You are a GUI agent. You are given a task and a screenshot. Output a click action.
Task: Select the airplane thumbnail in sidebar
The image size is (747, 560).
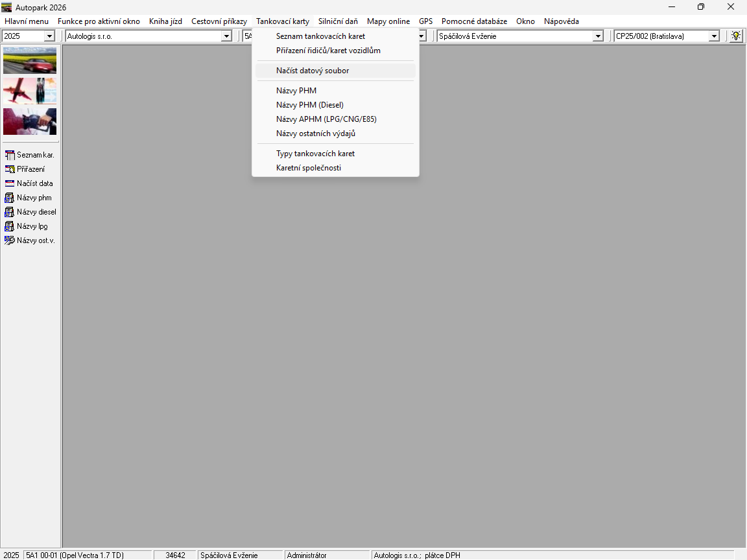[30, 91]
